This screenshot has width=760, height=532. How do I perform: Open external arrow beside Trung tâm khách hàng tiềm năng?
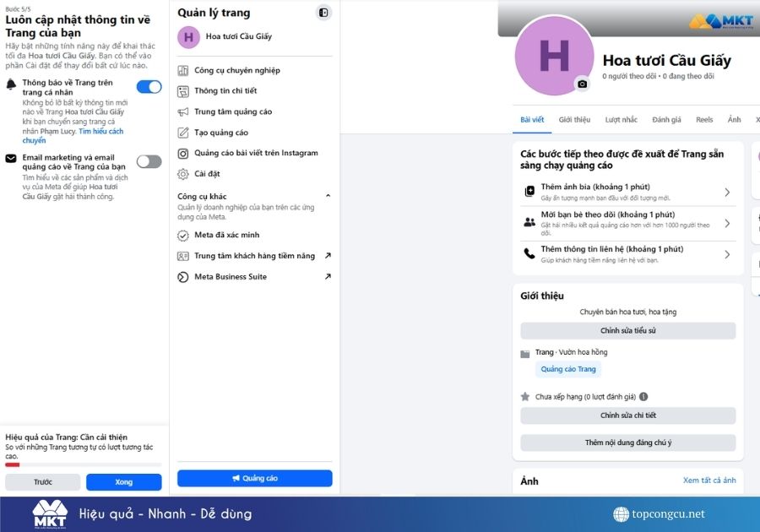[x=328, y=255]
